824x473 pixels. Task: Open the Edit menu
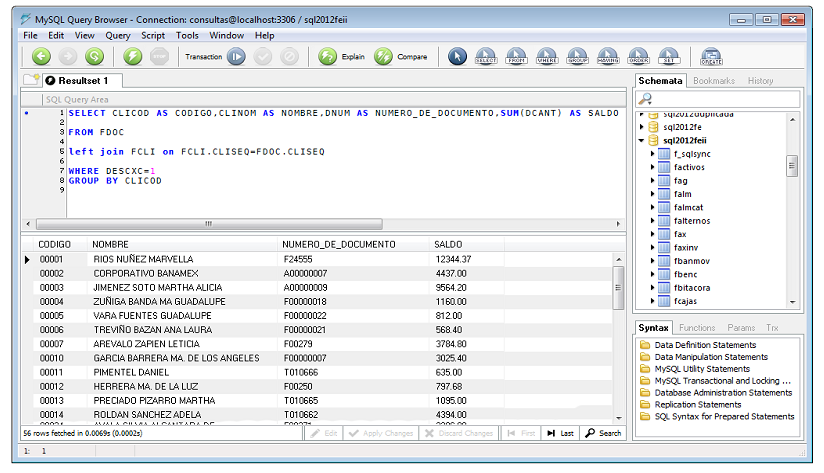(56, 35)
